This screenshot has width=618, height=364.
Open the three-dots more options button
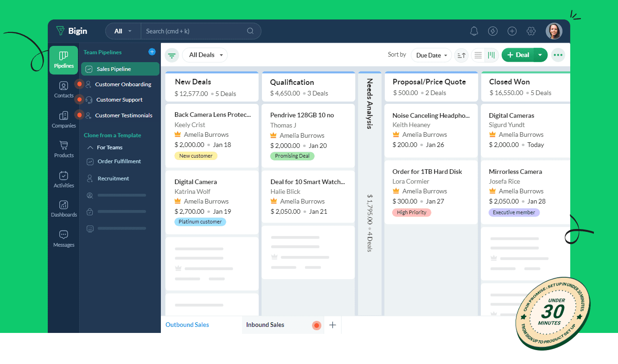pyautogui.click(x=558, y=55)
